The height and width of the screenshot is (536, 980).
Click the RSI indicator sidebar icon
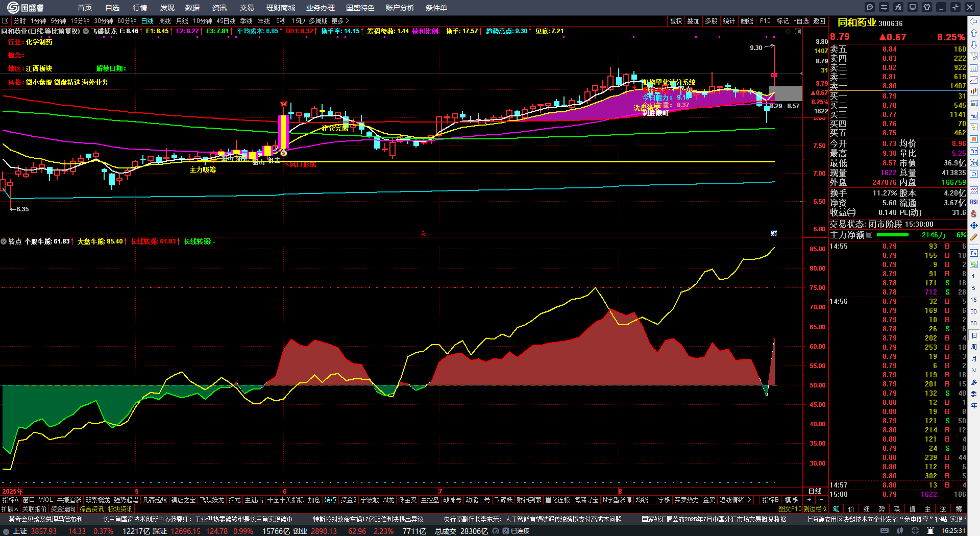click(x=974, y=202)
